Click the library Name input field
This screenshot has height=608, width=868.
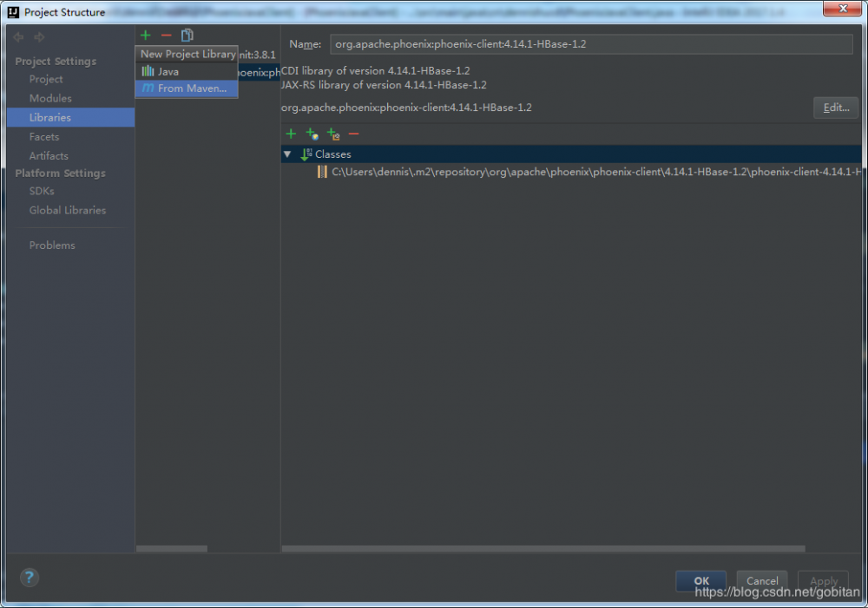(x=591, y=44)
